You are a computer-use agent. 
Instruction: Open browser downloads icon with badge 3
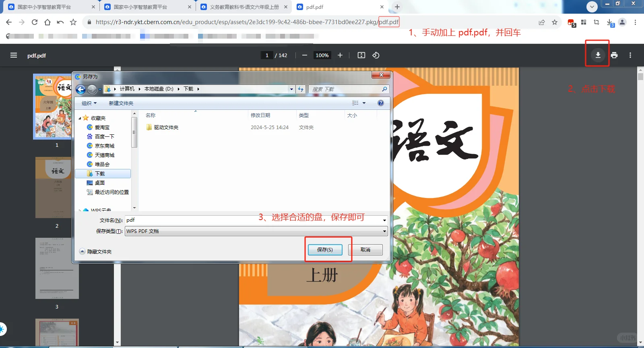[x=610, y=23]
